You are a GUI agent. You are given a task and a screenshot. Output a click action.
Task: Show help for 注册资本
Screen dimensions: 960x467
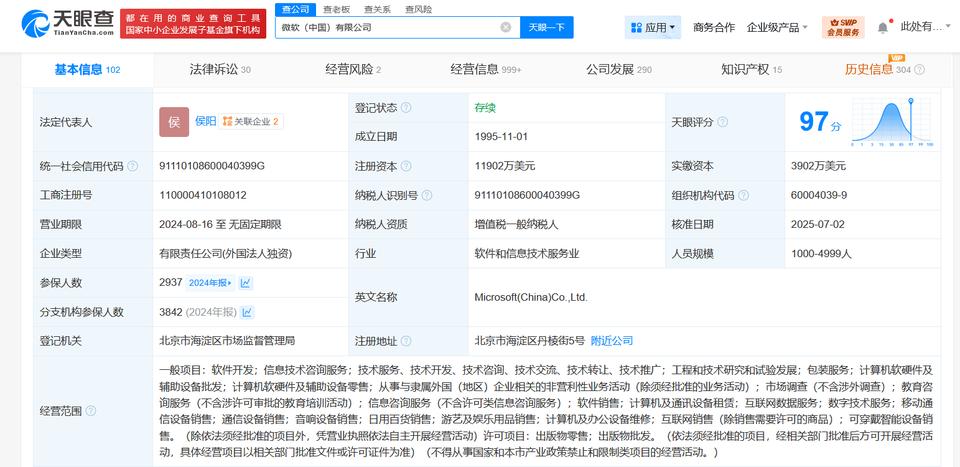[x=406, y=166]
